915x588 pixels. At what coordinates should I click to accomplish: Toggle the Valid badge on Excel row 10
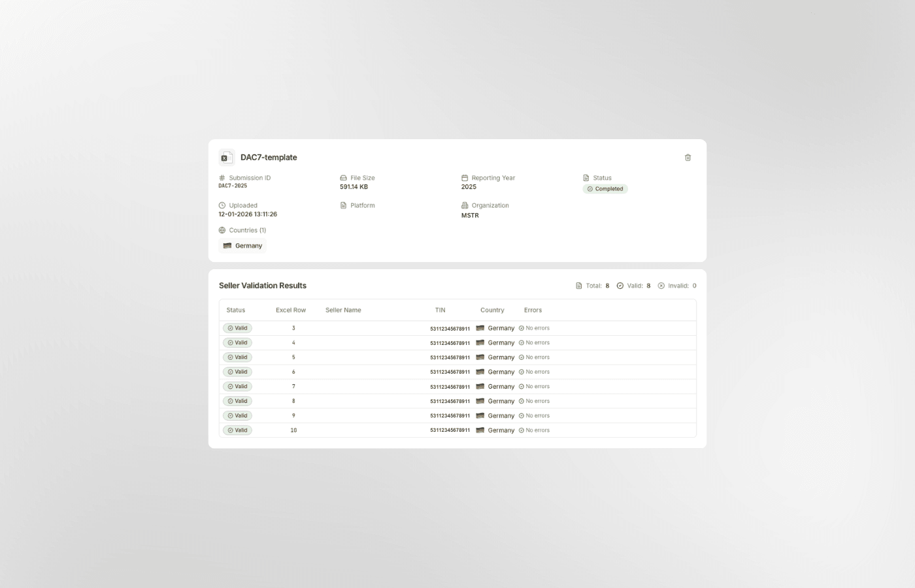pos(237,430)
